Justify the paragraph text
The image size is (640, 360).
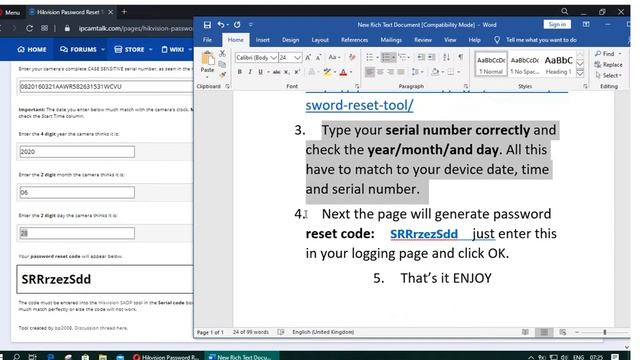point(401,72)
